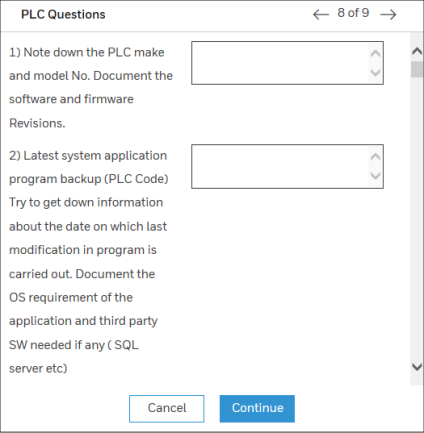This screenshot has width=424, height=433.
Task: Click the '1) Note down the PLC make' line
Action: pos(87,53)
